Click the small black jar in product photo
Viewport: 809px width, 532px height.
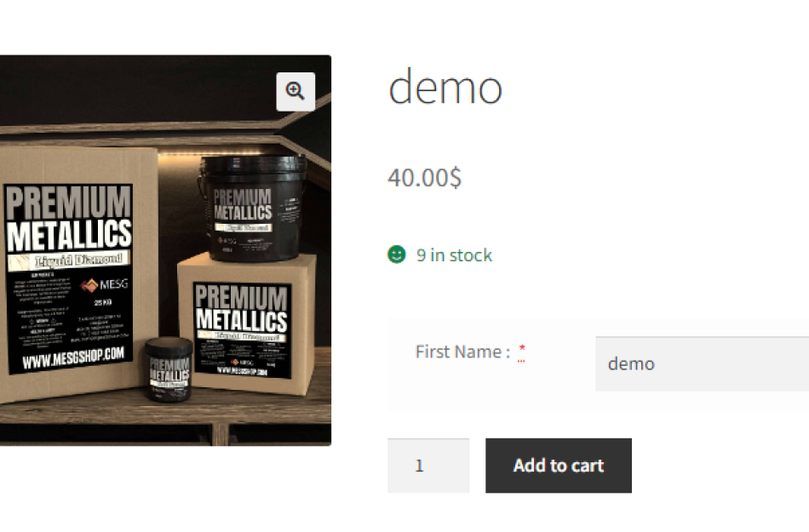169,369
